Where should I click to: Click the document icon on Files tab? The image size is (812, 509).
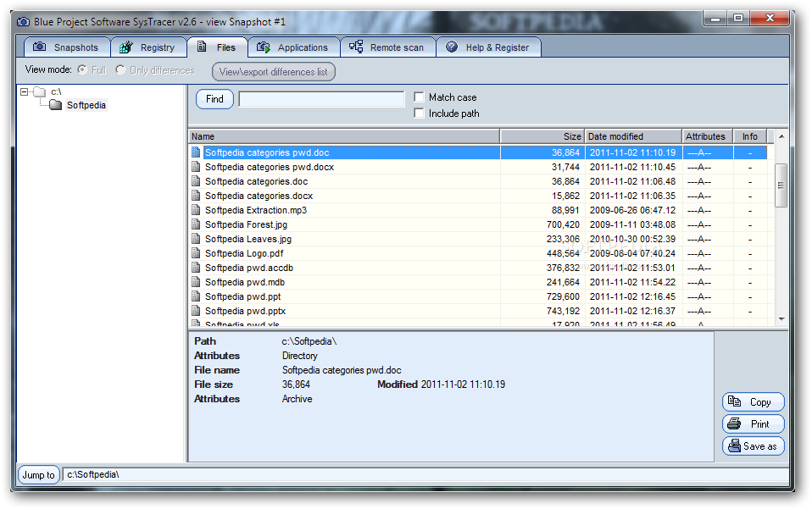coord(202,47)
